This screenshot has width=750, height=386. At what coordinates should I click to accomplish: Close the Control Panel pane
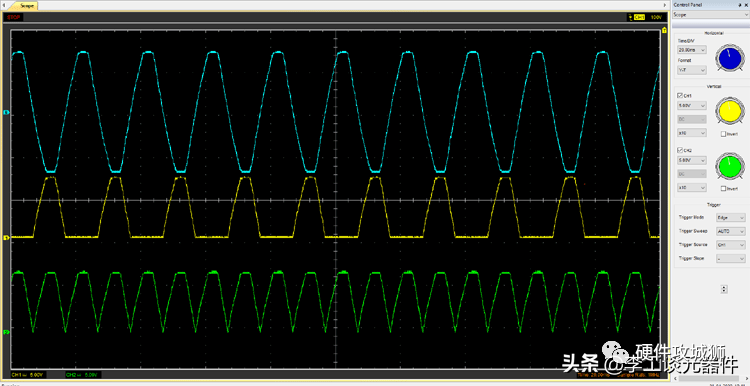point(746,4)
